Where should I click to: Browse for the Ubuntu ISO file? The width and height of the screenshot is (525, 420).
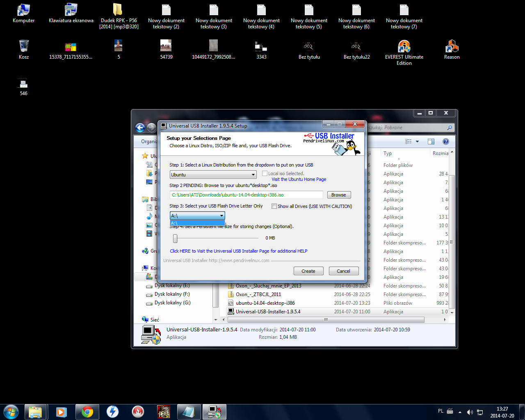click(x=339, y=195)
